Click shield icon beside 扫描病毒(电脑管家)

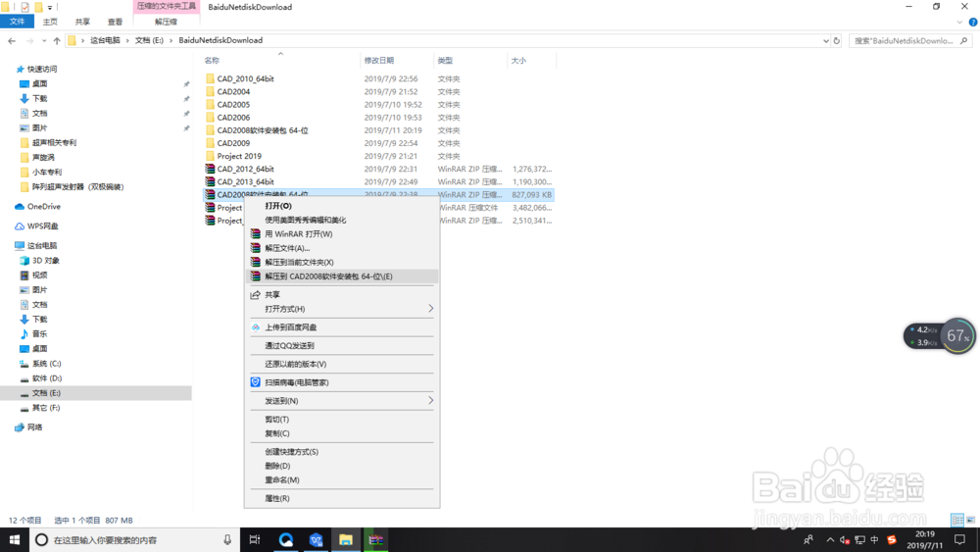(x=256, y=382)
